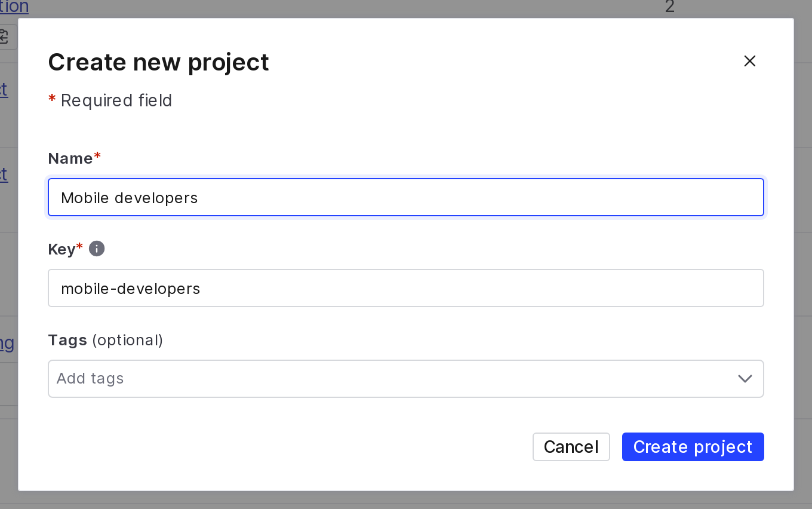Viewport: 812px width, 509px height.
Task: Click the red asterisk beside Name label
Action: point(97,157)
